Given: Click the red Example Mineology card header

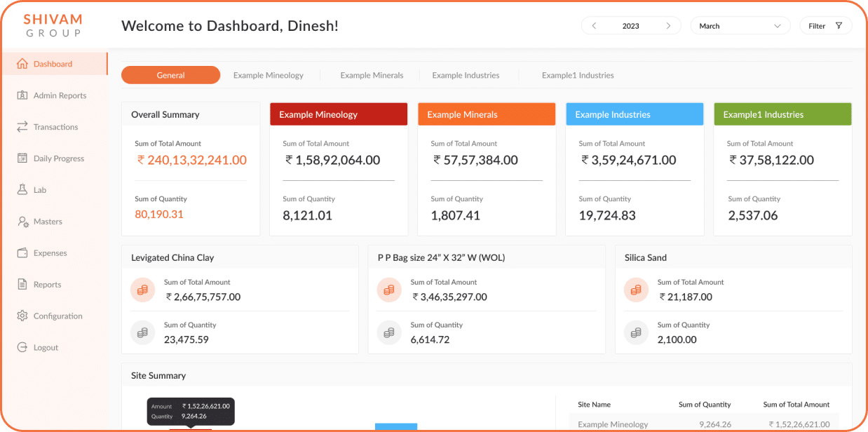Looking at the screenshot, I should pos(338,114).
